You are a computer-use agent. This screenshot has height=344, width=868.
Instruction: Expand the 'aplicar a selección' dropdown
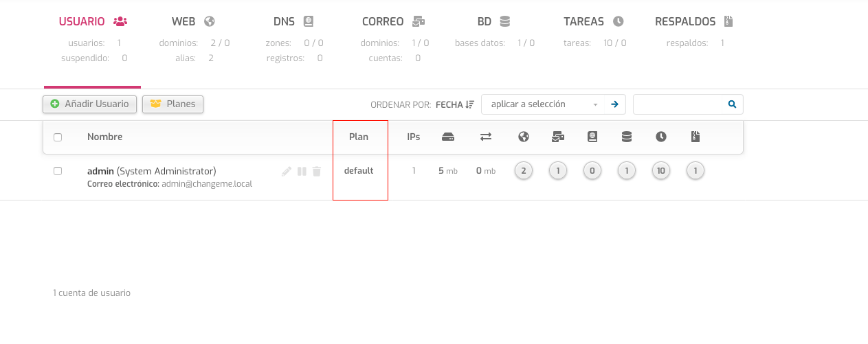click(x=544, y=104)
